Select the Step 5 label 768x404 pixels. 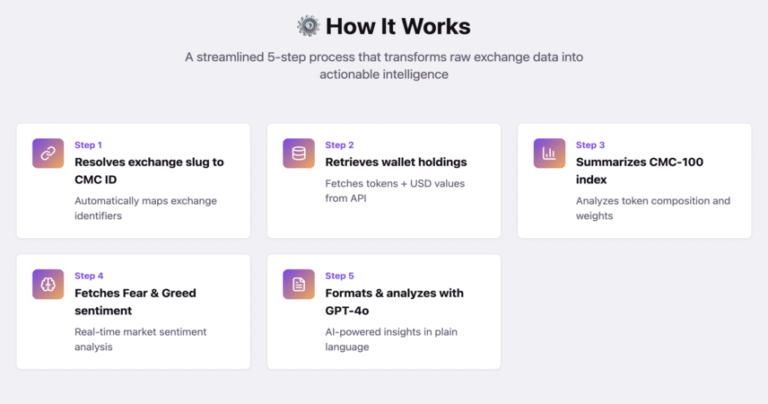click(339, 276)
